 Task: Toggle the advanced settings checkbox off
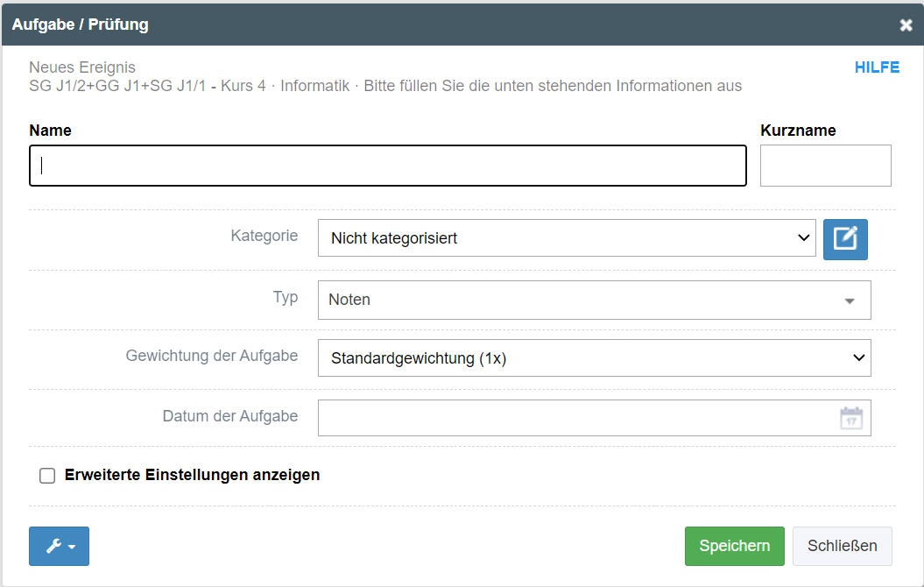pyautogui.click(x=47, y=475)
